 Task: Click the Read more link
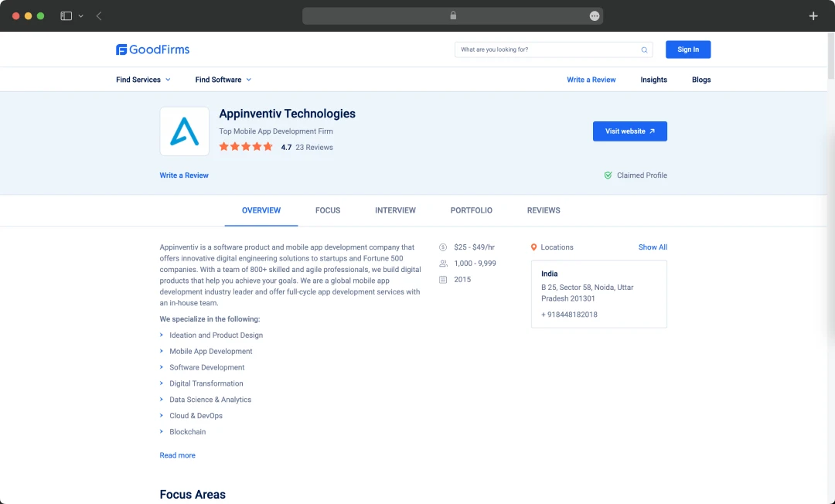177,455
